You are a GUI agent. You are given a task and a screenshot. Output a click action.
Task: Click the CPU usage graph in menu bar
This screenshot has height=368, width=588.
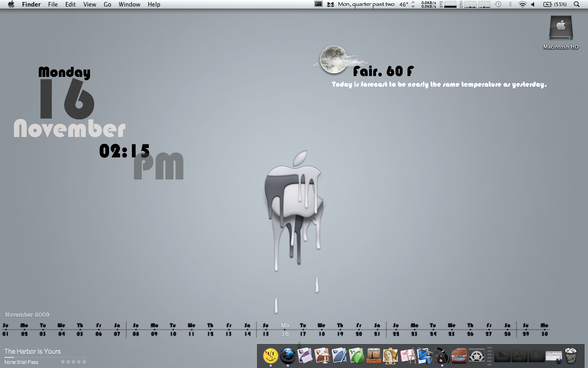tap(475, 4)
